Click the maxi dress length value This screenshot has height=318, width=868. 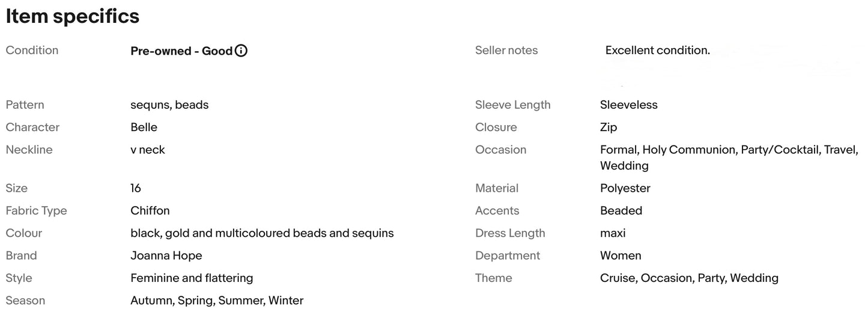pos(613,233)
